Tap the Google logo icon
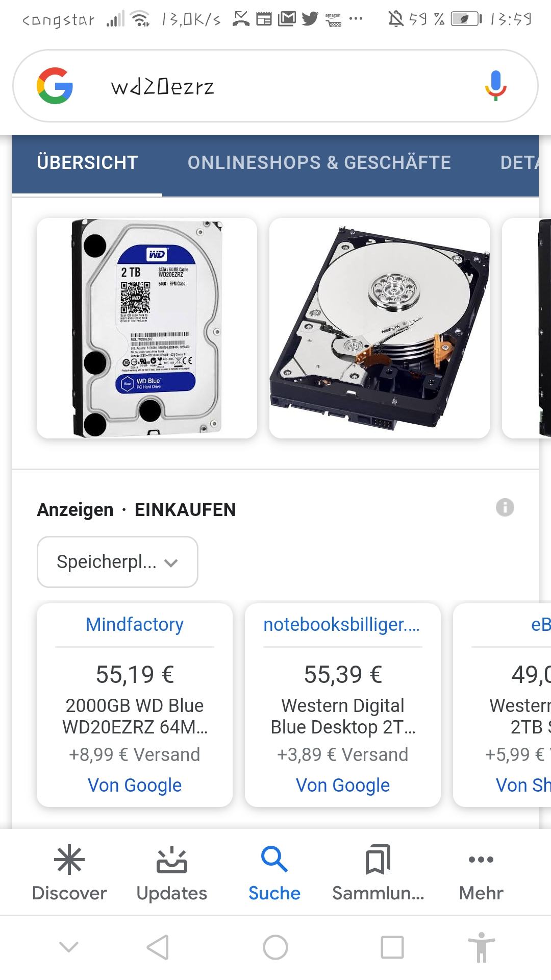Screen dimensions: 551x980 pos(55,86)
